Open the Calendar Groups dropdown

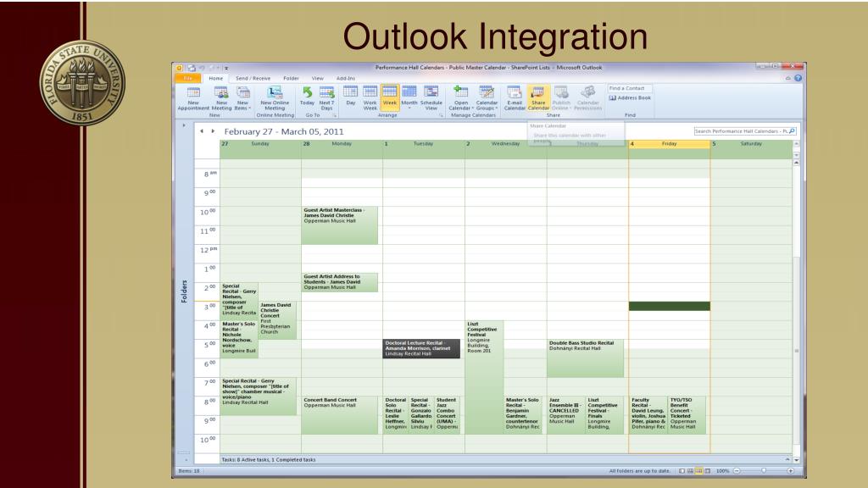(487, 98)
